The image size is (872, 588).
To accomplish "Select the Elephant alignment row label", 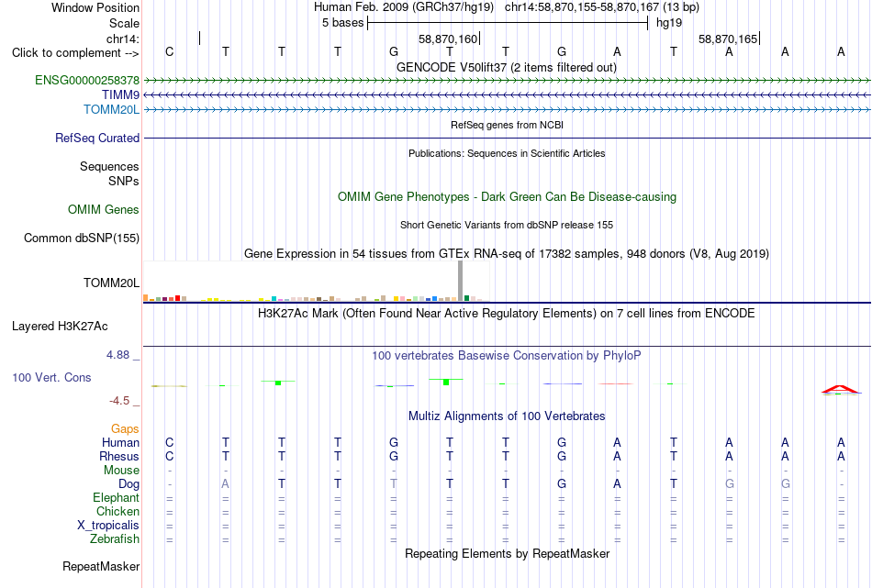I will (x=117, y=497).
